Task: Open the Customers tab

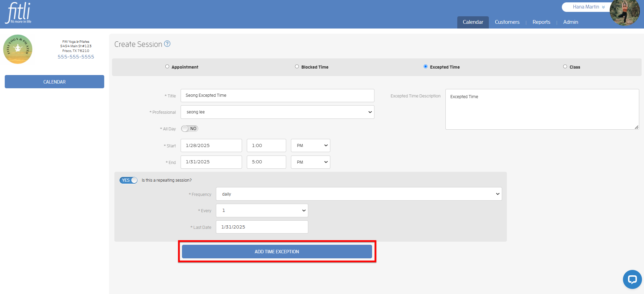Action: pyautogui.click(x=507, y=22)
